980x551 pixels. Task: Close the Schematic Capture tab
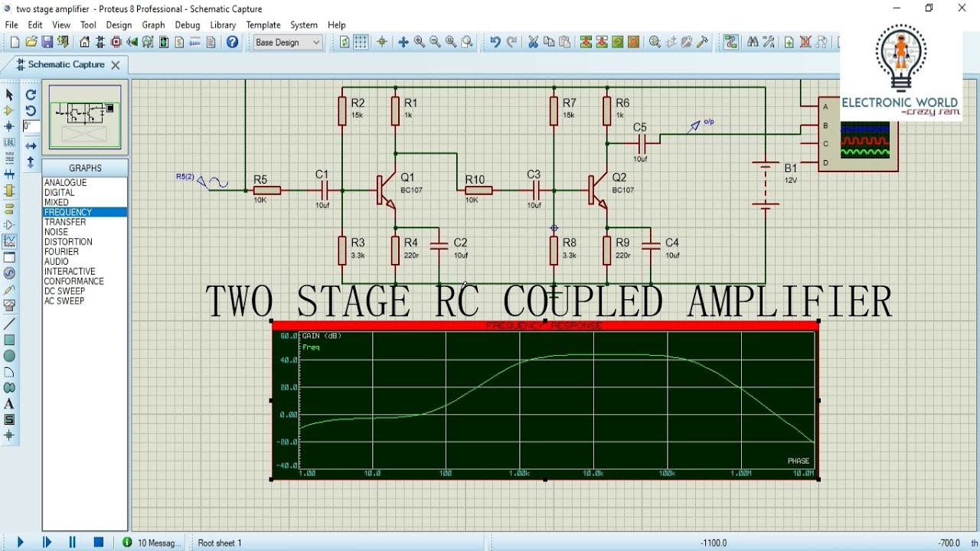click(116, 65)
